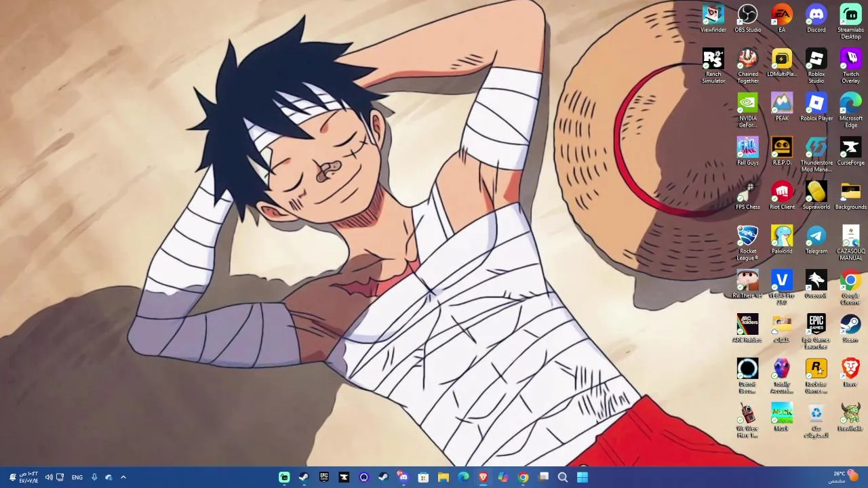
Task: Click the Chrome icon in the taskbar
Action: (523, 477)
